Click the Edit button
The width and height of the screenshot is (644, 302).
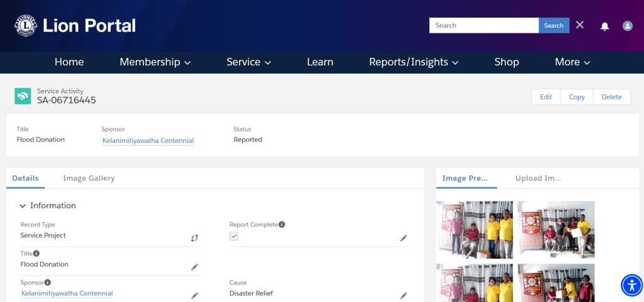[x=546, y=97]
